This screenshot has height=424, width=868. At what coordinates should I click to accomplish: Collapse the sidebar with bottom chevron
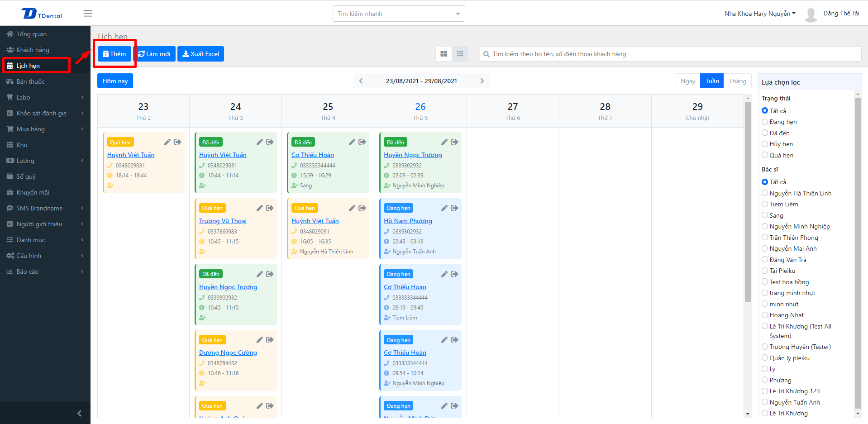pos(79,413)
